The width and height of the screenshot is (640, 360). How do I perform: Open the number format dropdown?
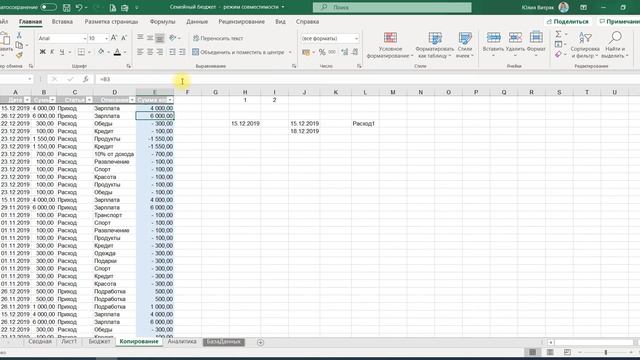356,38
